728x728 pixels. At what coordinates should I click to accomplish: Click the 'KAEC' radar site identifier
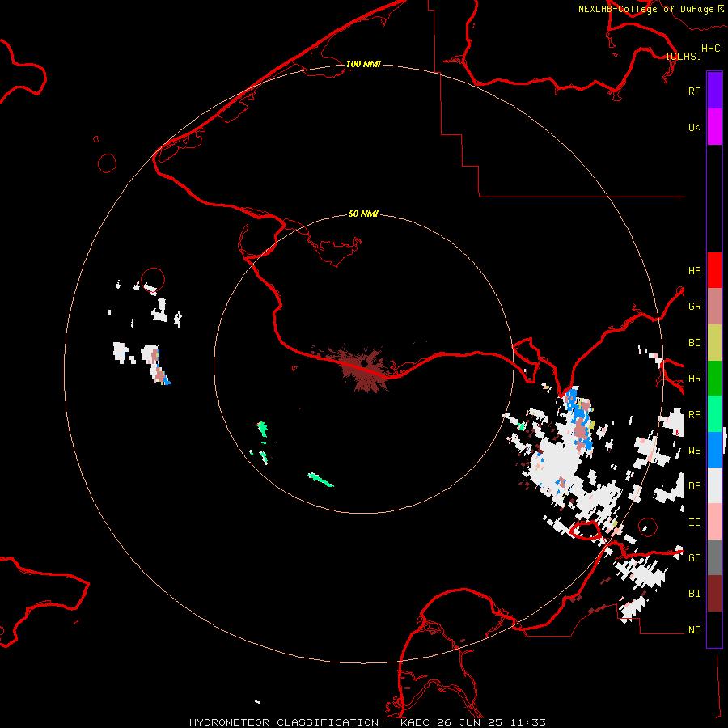pos(416,722)
